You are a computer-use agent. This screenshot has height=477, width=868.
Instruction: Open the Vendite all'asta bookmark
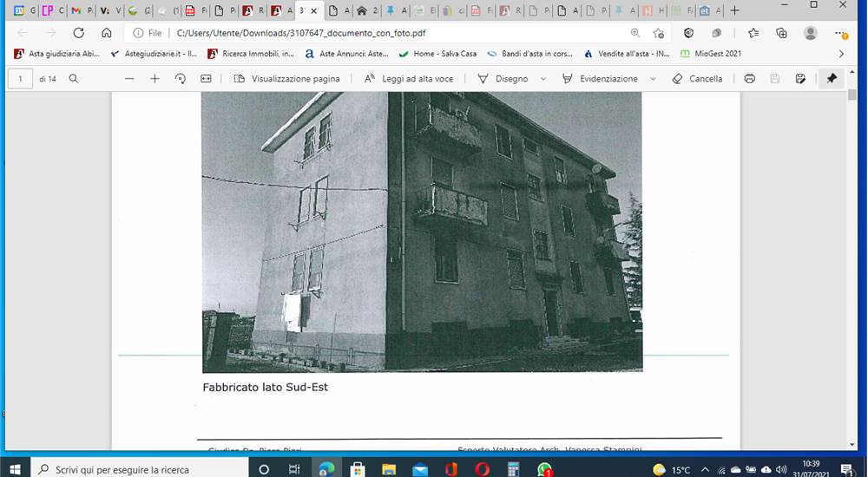point(627,54)
